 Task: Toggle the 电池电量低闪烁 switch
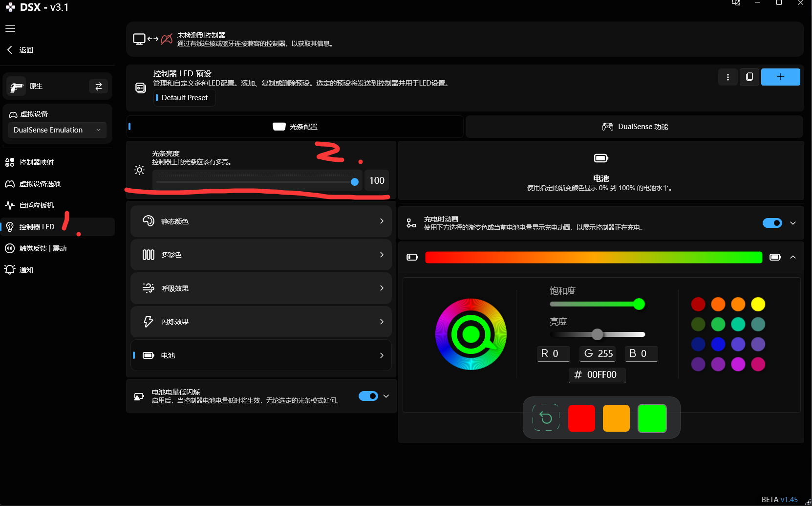pyautogui.click(x=368, y=396)
